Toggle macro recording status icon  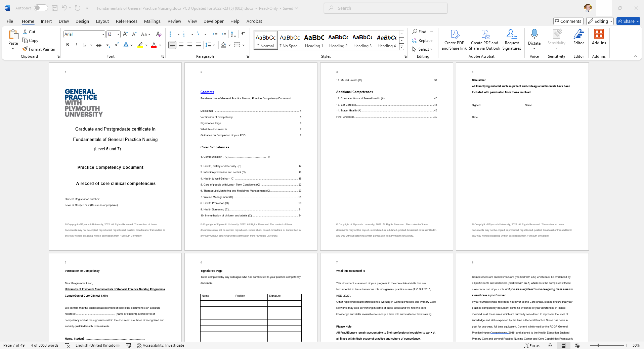tap(128, 345)
